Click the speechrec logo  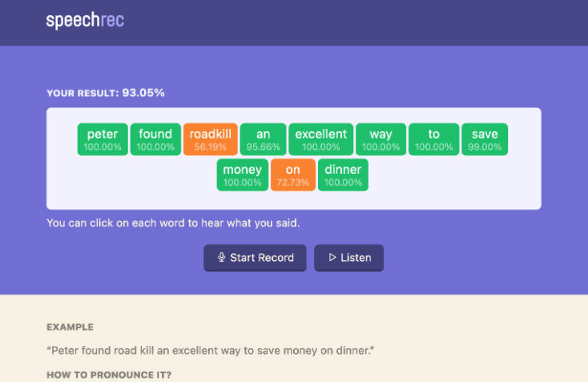pyautogui.click(x=85, y=20)
